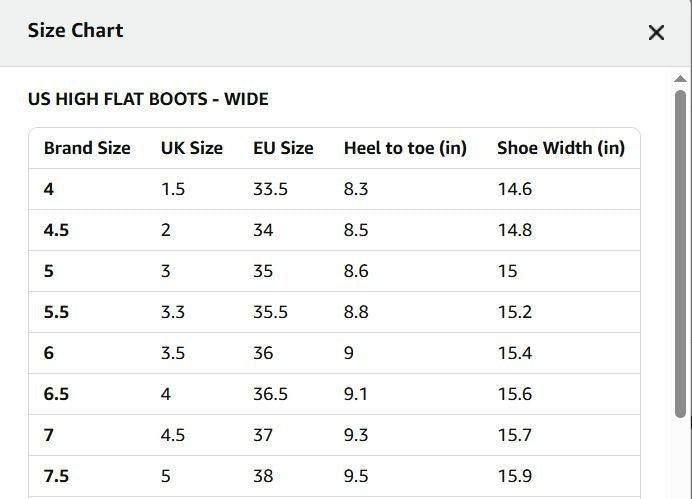
Task: Select brand size 4.5 row label
Action: click(56, 230)
